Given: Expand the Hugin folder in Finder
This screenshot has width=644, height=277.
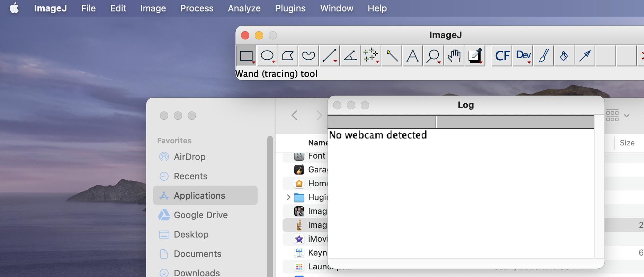Looking at the screenshot, I should coord(288,197).
